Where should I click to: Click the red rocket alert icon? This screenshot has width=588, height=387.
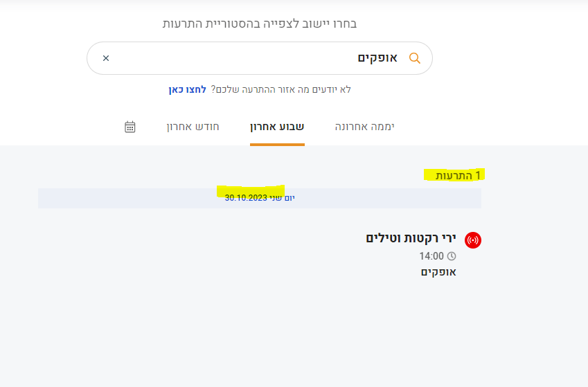pos(473,240)
